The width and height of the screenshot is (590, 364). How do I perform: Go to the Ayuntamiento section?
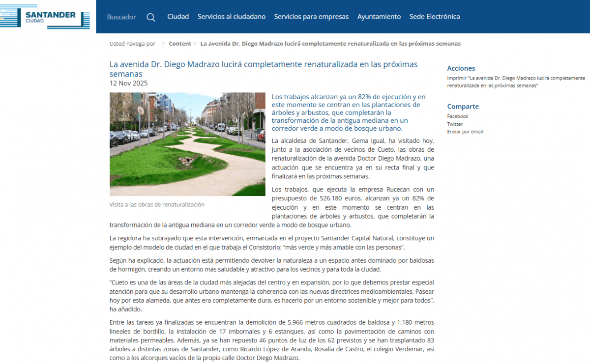tap(379, 17)
